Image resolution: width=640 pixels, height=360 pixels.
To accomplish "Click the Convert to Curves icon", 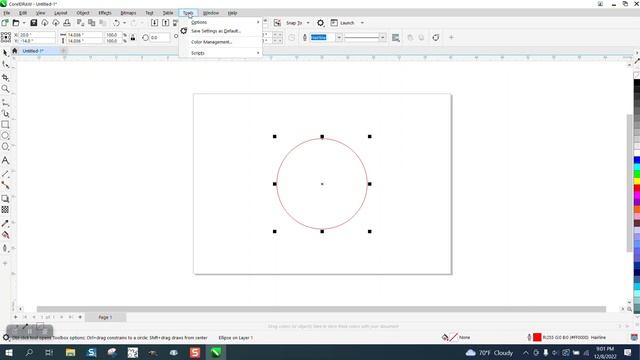I will [x=436, y=38].
